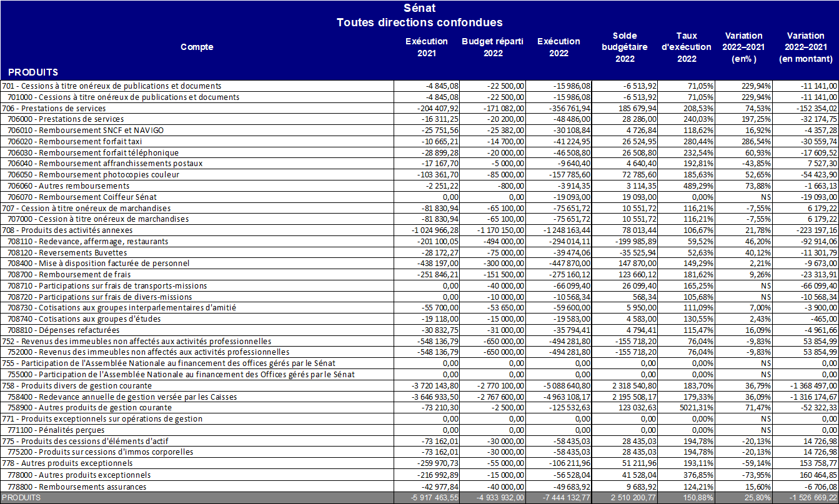Image resolution: width=839 pixels, height=504 pixels.
Task: Click the "Exécution 2021" column header
Action: tap(427, 47)
